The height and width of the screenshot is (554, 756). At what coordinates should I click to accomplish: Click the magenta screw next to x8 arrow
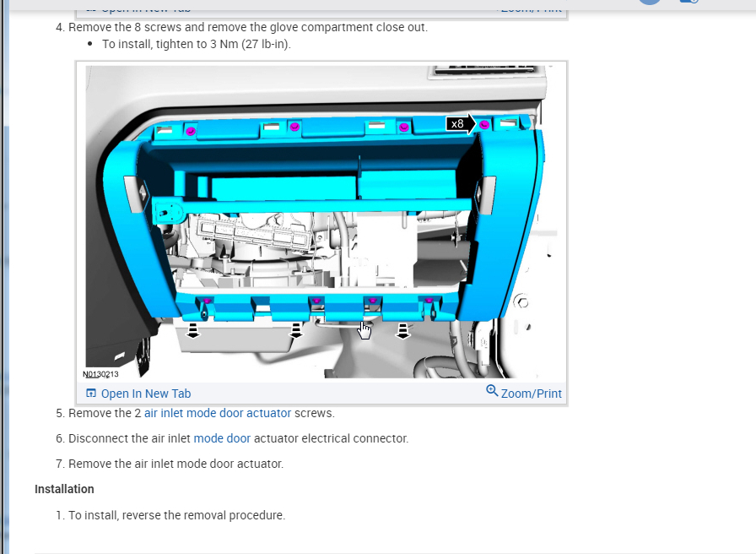(484, 125)
